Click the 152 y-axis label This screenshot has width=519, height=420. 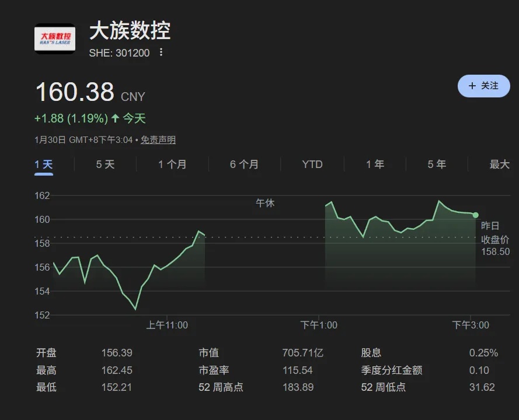coord(42,315)
